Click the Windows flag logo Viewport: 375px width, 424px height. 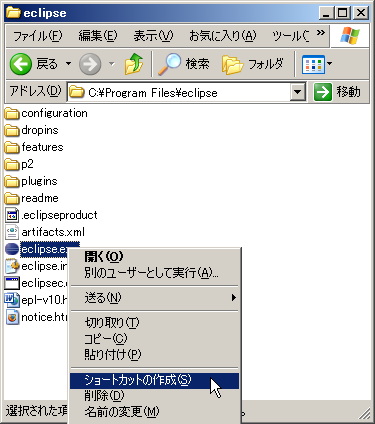click(x=350, y=35)
